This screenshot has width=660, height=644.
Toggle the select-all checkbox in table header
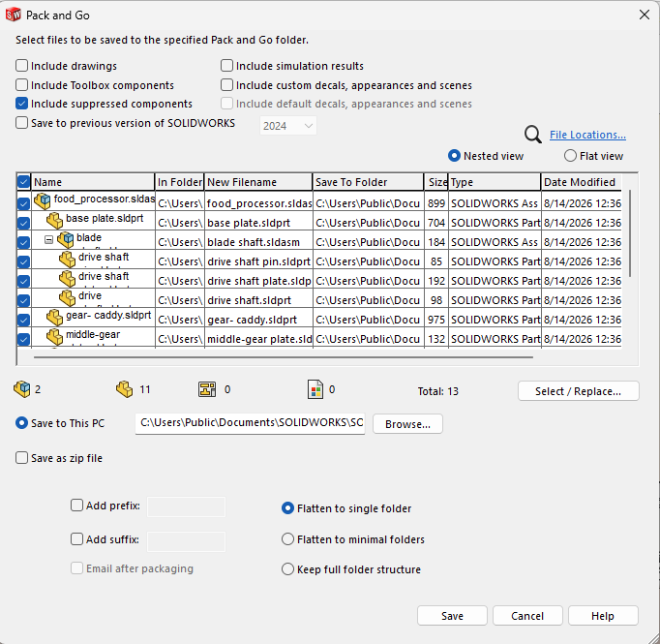click(x=23, y=182)
